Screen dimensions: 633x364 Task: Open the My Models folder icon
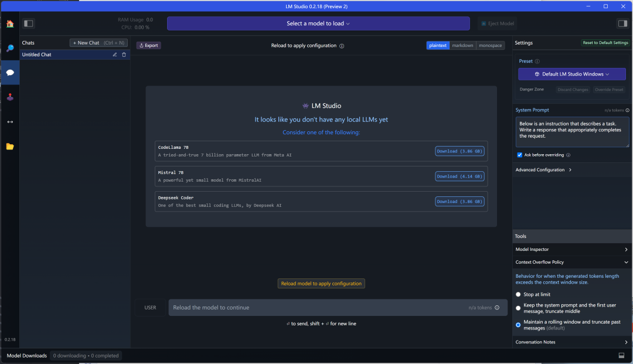click(10, 147)
